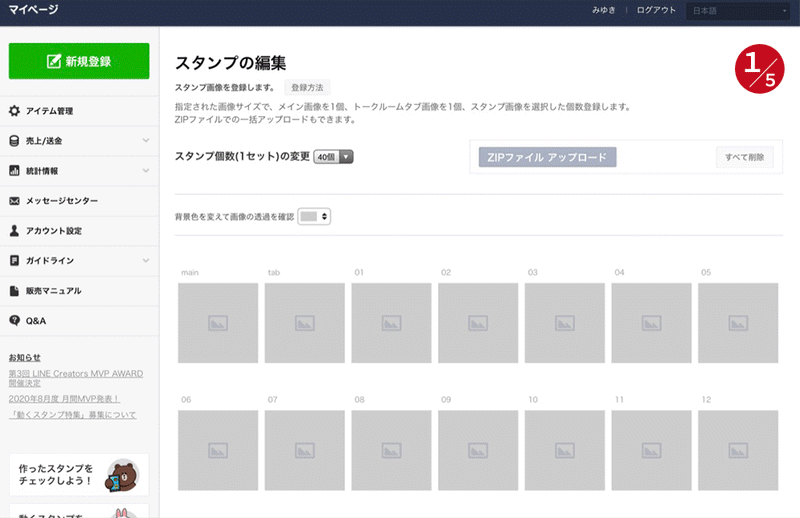Select stamp slot 05 placeholder
Image resolution: width=800 pixels, height=518 pixels.
(x=738, y=323)
